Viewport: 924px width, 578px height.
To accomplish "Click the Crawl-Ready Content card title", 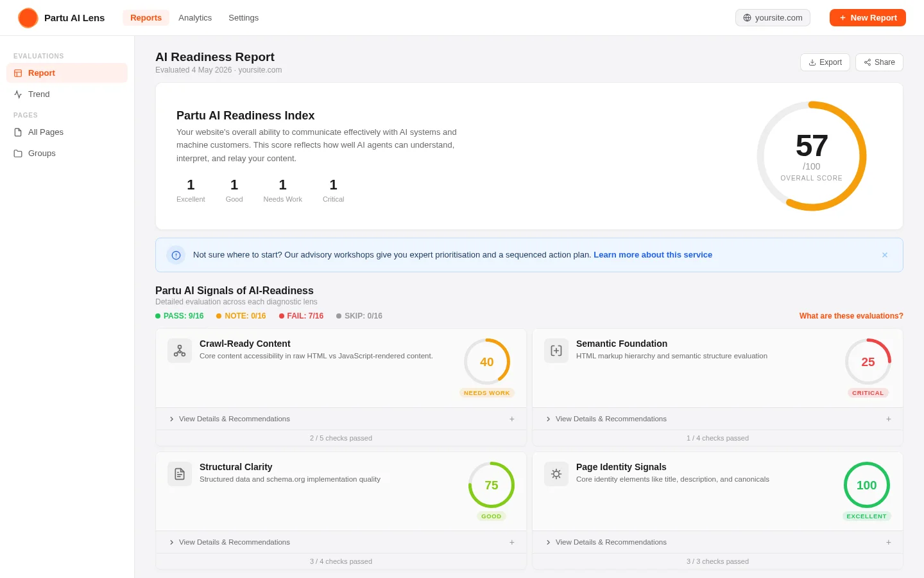I will [x=245, y=344].
